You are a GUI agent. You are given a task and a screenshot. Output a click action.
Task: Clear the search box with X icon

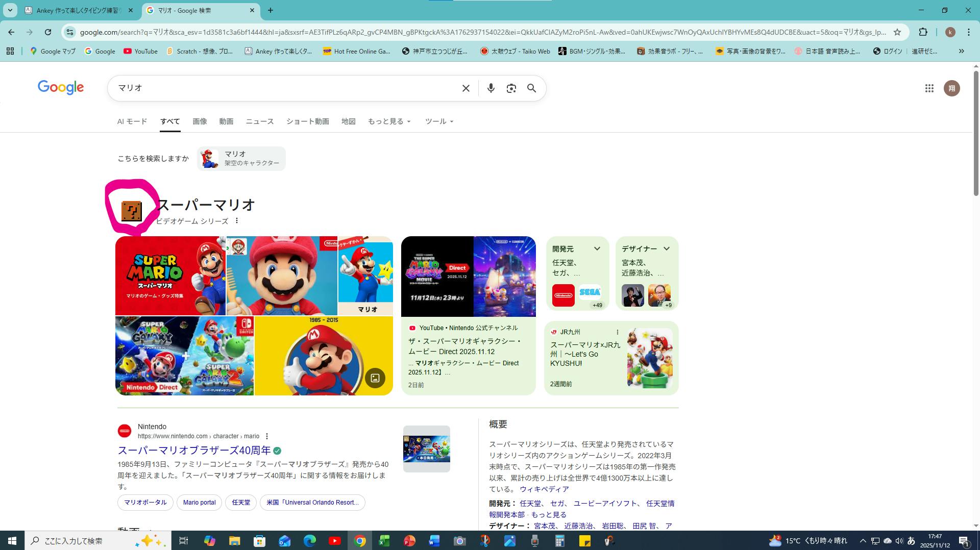[x=465, y=88]
